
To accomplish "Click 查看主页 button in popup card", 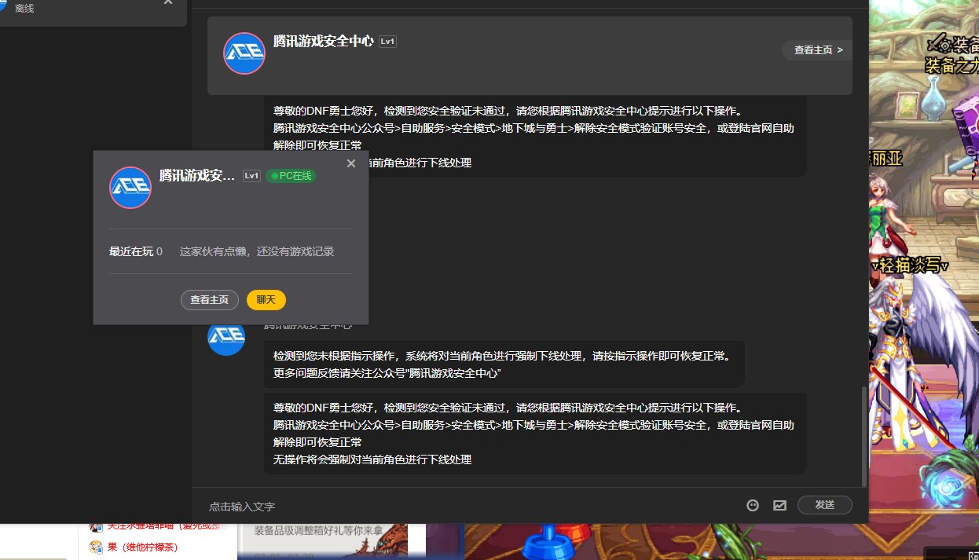I will coord(210,300).
